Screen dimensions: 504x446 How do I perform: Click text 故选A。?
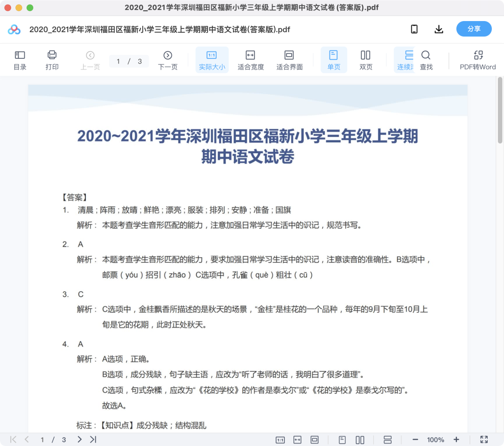click(x=114, y=405)
